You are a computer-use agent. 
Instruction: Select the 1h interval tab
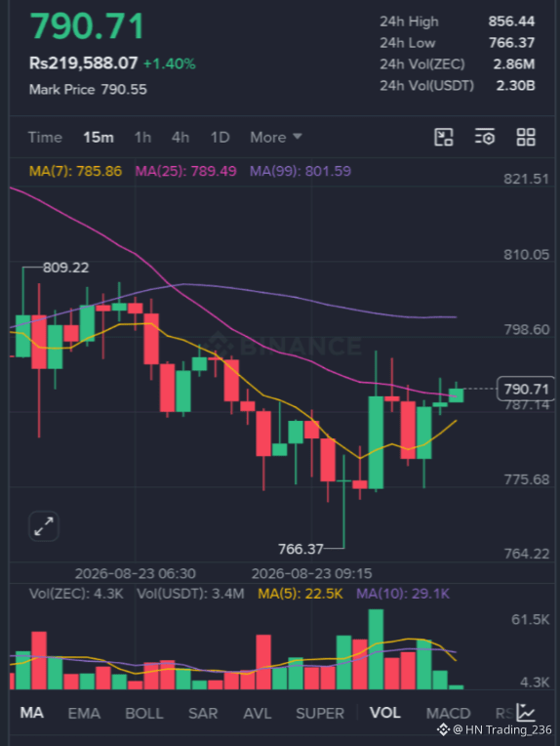coord(142,138)
